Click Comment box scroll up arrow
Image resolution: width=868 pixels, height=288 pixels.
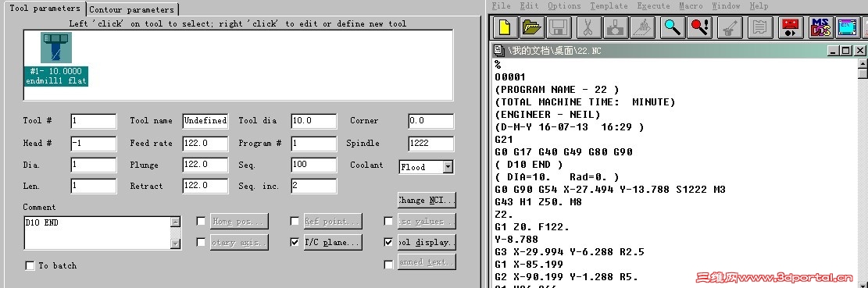pyautogui.click(x=176, y=222)
